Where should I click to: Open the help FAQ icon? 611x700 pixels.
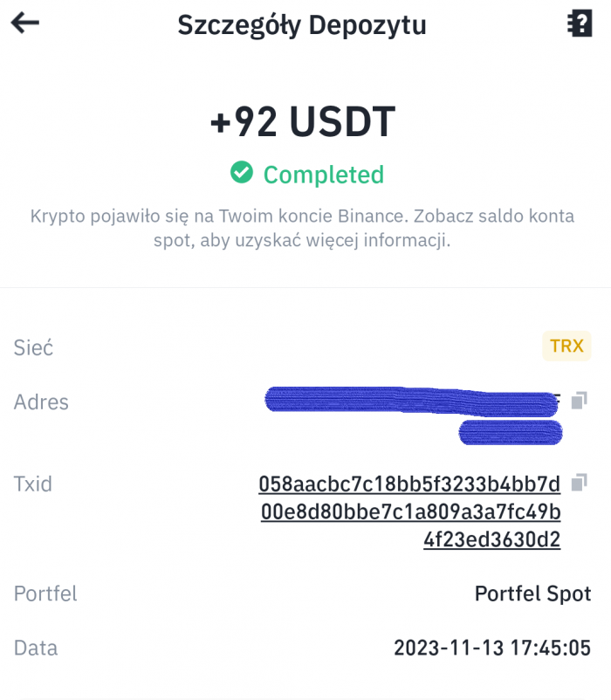tap(579, 24)
